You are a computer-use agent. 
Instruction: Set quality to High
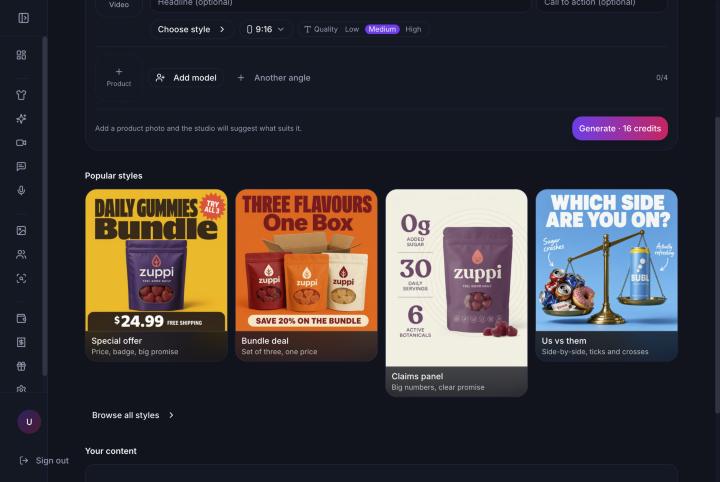(x=413, y=29)
